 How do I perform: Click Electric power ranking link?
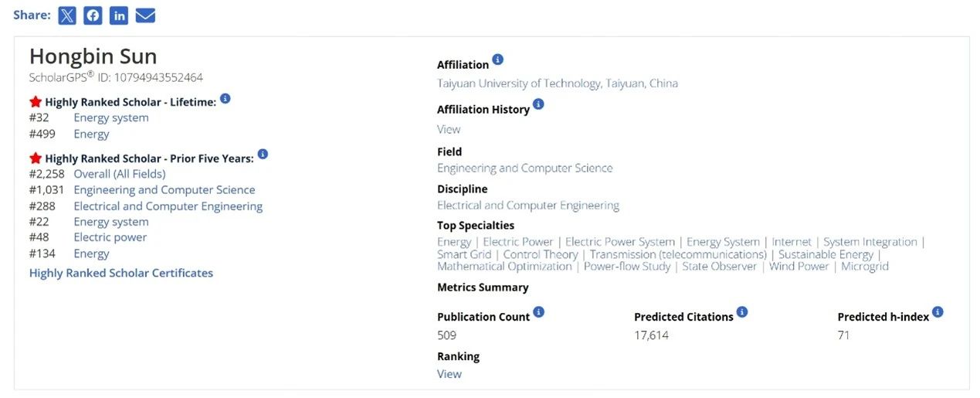110,237
